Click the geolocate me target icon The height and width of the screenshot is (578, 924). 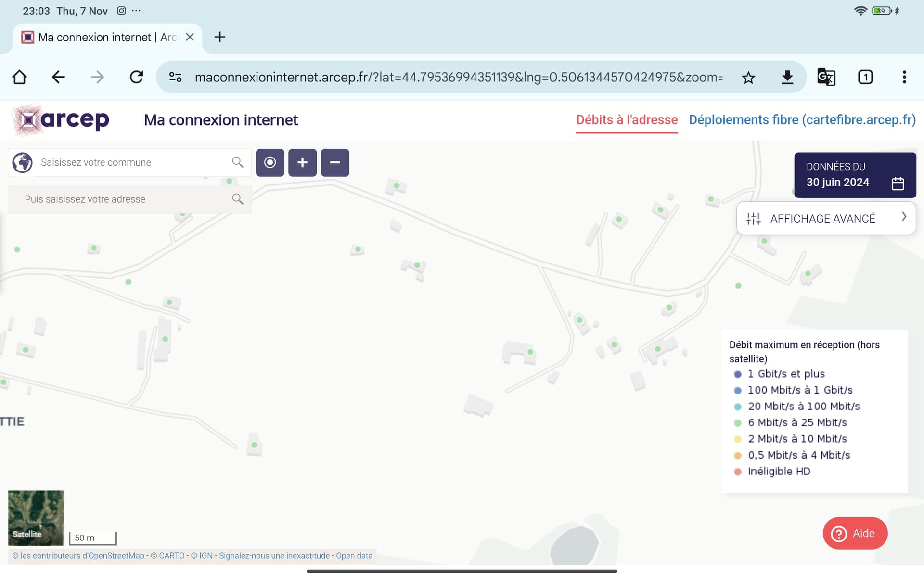270,163
